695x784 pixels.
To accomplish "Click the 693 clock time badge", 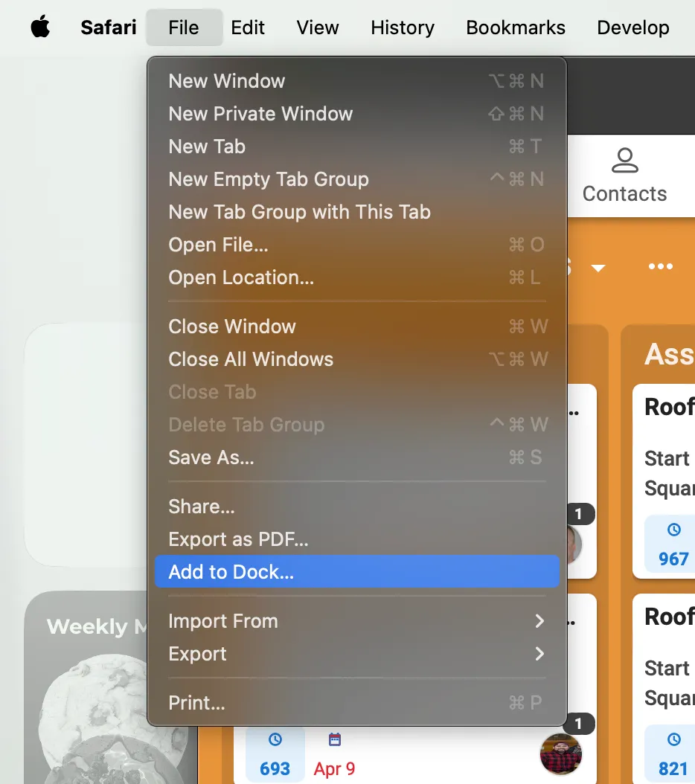I will 275,755.
